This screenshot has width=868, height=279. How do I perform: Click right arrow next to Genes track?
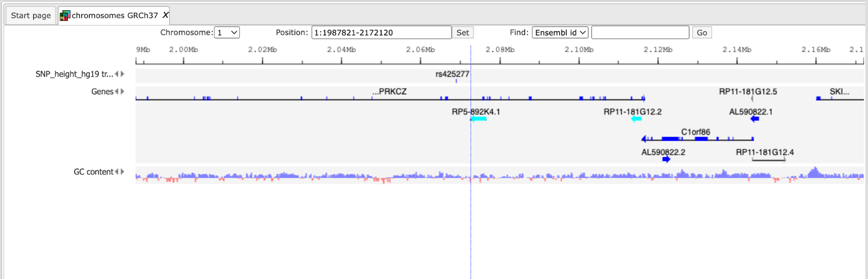(123, 92)
